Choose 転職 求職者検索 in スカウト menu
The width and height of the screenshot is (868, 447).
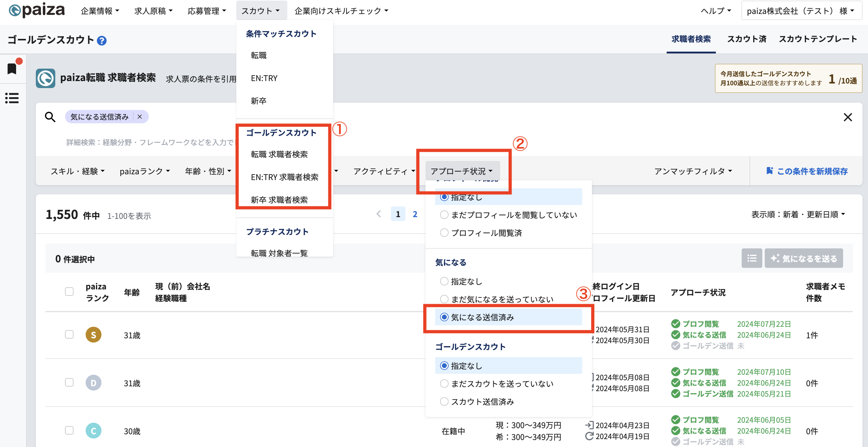point(279,154)
